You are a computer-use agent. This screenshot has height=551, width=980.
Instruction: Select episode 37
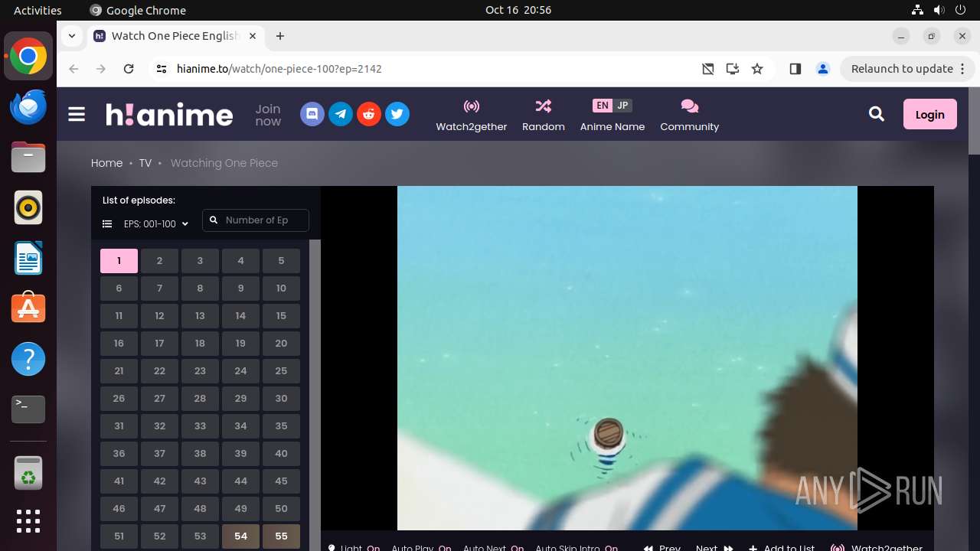coord(159,454)
